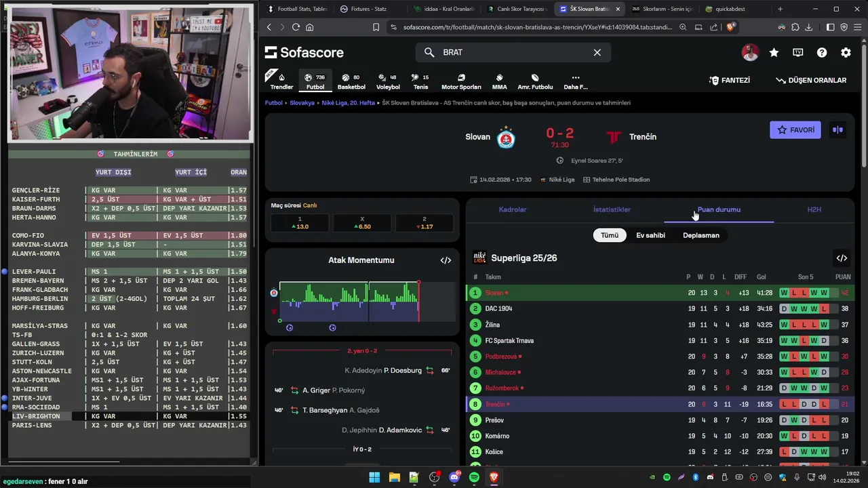Select the Futbol sport category
The height and width of the screenshot is (488, 868).
(315, 81)
